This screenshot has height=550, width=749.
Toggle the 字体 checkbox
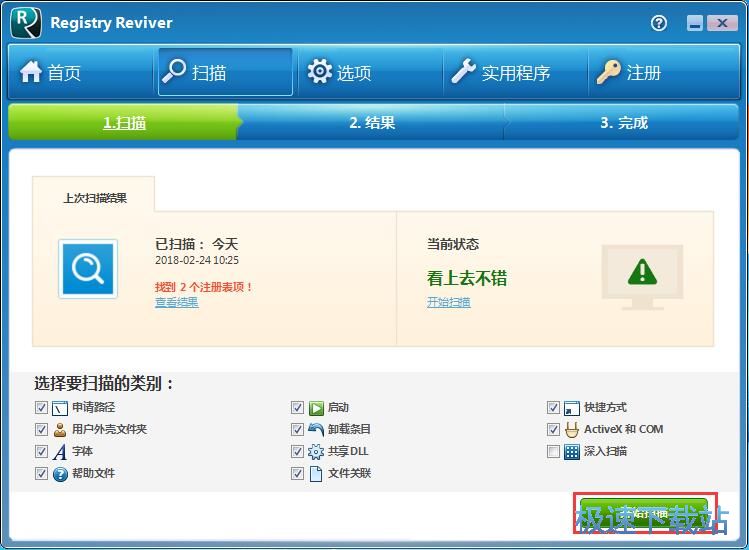[42, 452]
